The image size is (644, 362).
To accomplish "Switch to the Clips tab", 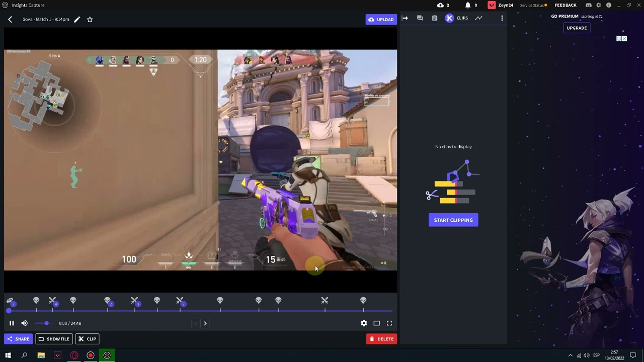I will (457, 18).
